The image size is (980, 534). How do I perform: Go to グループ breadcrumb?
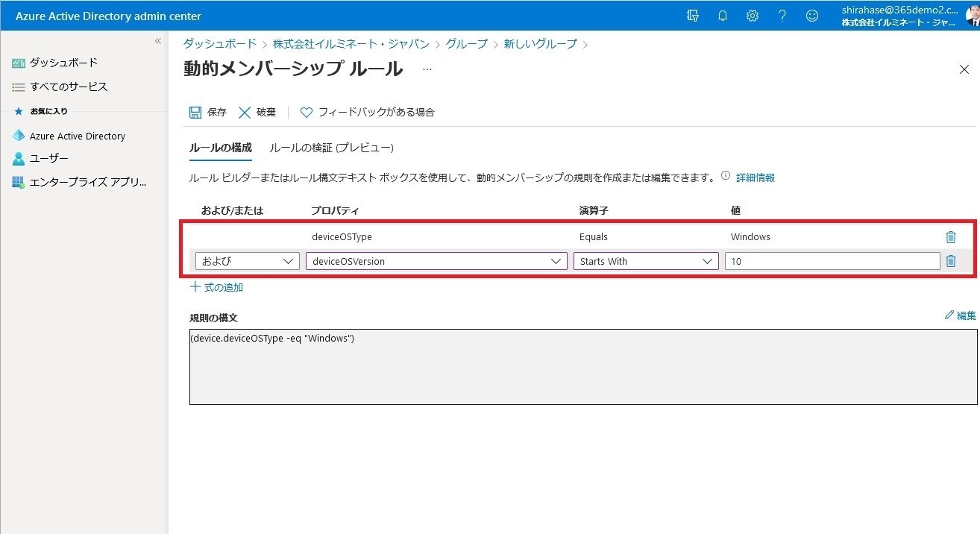[x=467, y=44]
